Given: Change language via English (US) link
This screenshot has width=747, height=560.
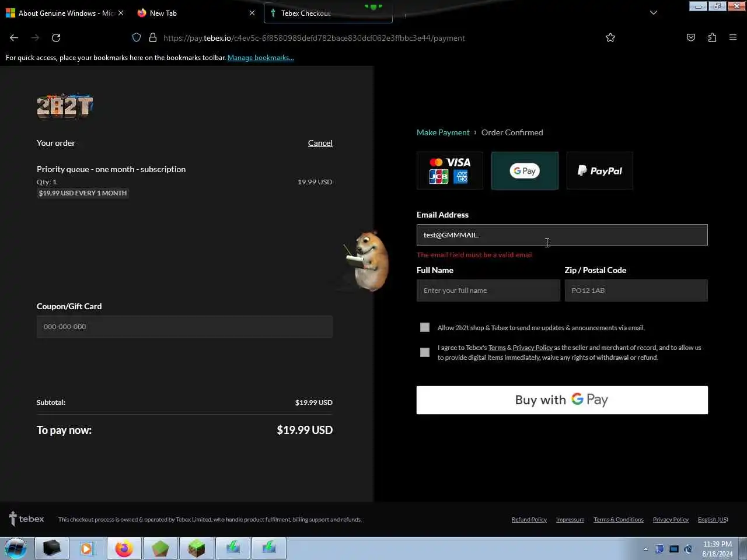Looking at the screenshot, I should tap(713, 520).
